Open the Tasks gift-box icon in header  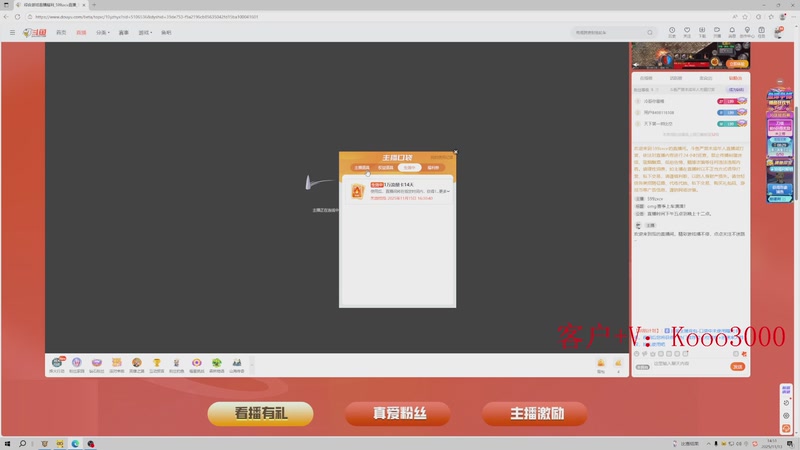click(x=761, y=31)
